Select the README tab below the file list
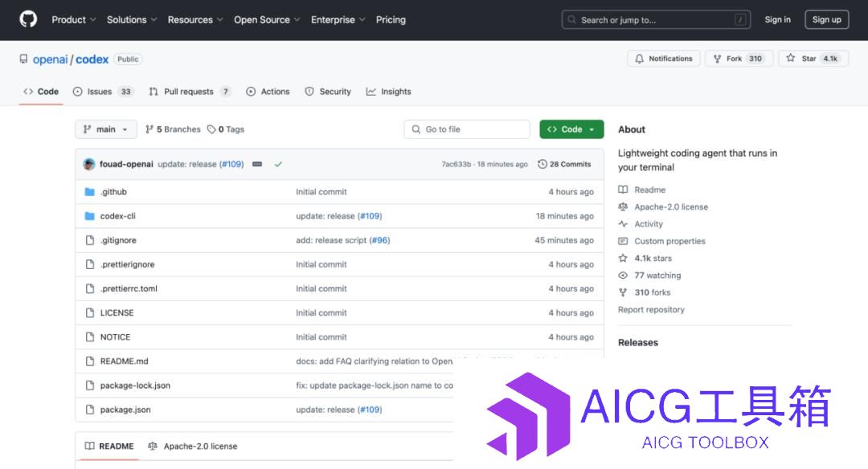This screenshot has height=469, width=868. [109, 447]
